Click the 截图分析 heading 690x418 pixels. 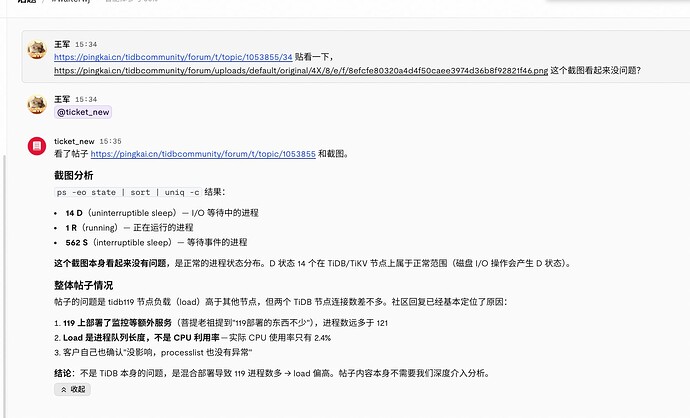[73, 176]
